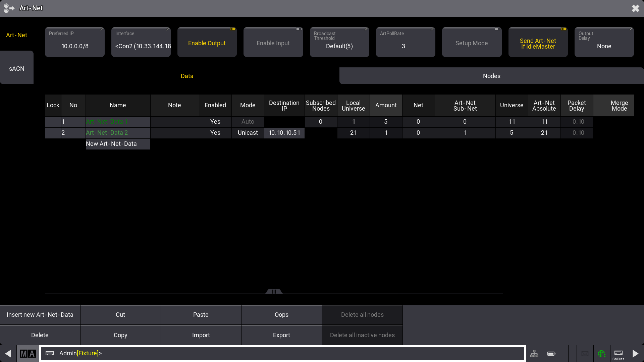Open the Output Delay dropdown
This screenshot has width=644, height=362.
coord(604,43)
